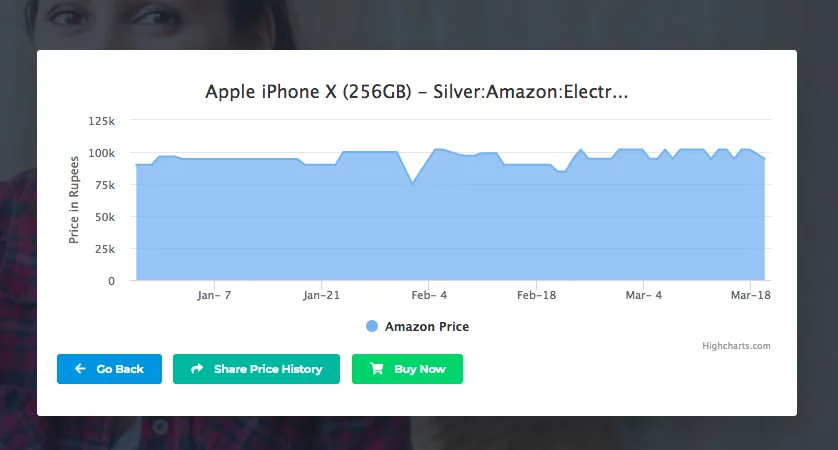Click the left arrow icon on Go Back
This screenshot has height=450, width=838.
point(80,369)
